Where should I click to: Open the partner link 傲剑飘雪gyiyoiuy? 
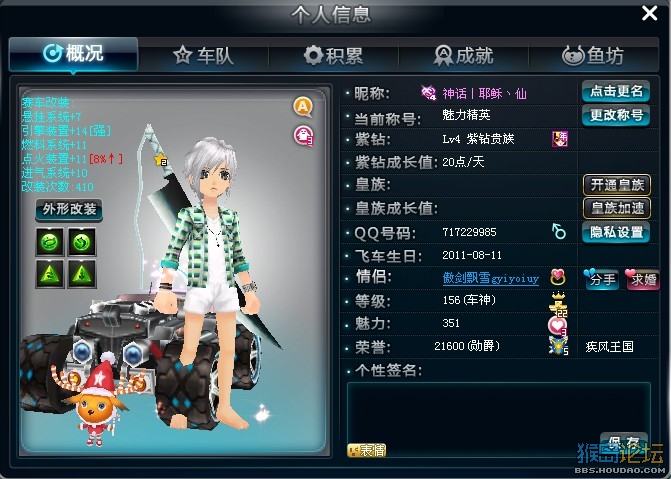coord(490,278)
